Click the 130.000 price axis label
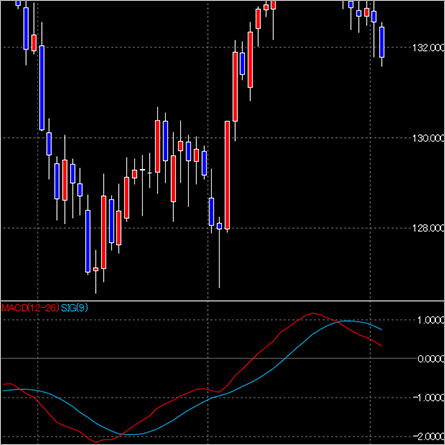Image resolution: width=445 pixels, height=445 pixels. click(x=429, y=138)
